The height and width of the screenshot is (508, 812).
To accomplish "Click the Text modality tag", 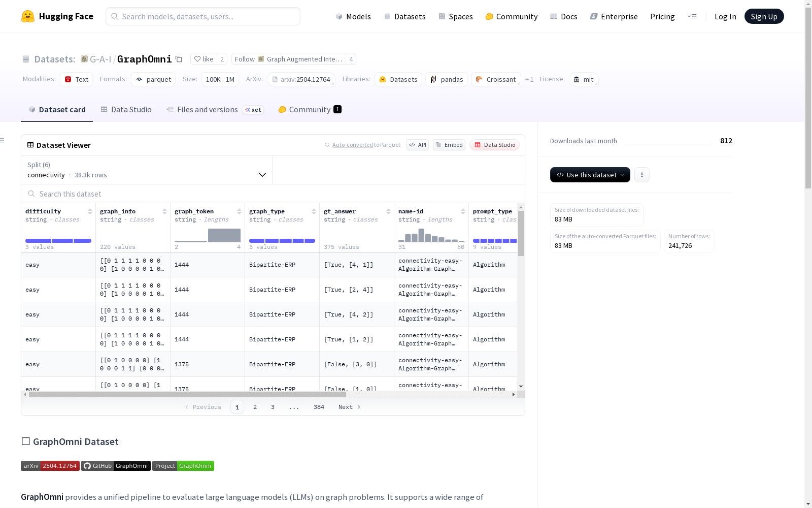I will point(77,79).
